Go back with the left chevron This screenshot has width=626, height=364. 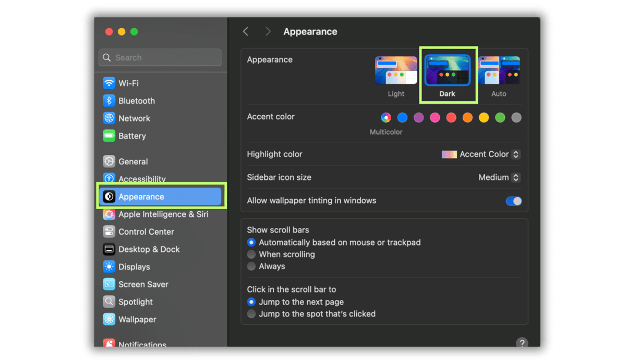[246, 32]
